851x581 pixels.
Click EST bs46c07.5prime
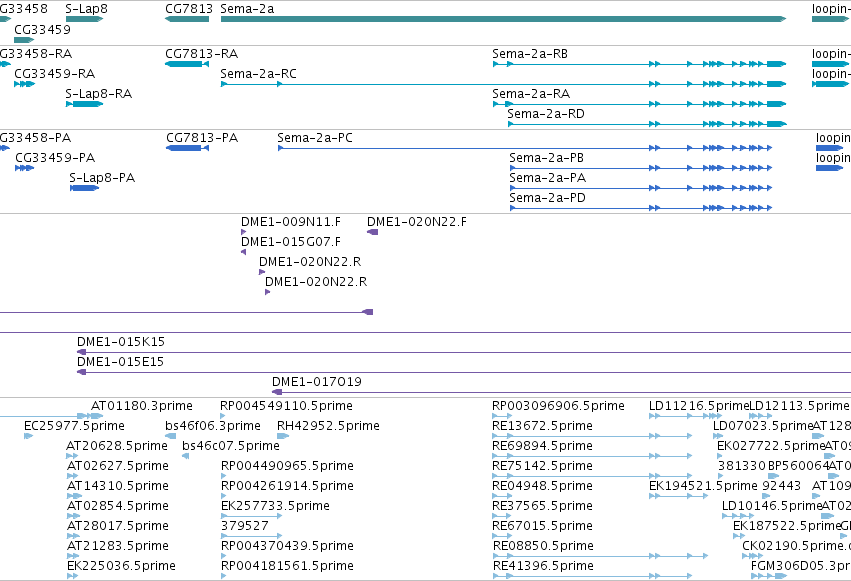(231, 446)
